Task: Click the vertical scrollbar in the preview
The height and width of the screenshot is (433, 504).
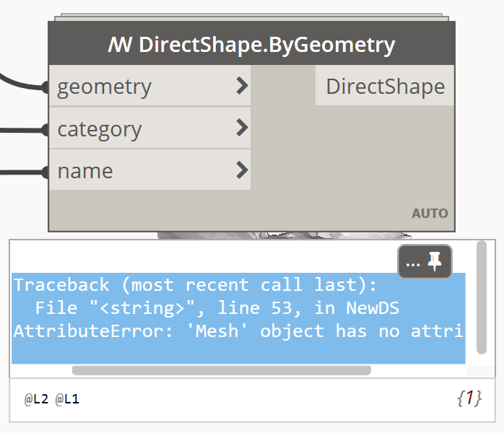Action: [x=481, y=296]
